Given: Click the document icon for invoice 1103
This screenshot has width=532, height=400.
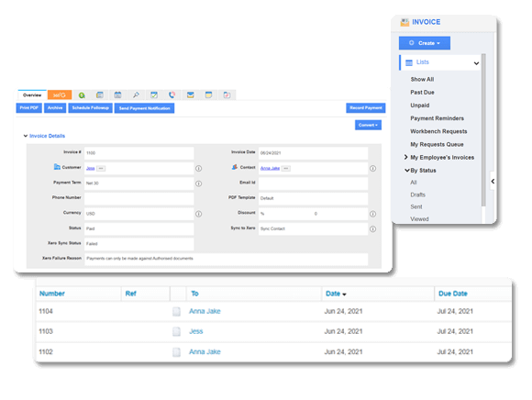Looking at the screenshot, I should pyautogui.click(x=176, y=331).
